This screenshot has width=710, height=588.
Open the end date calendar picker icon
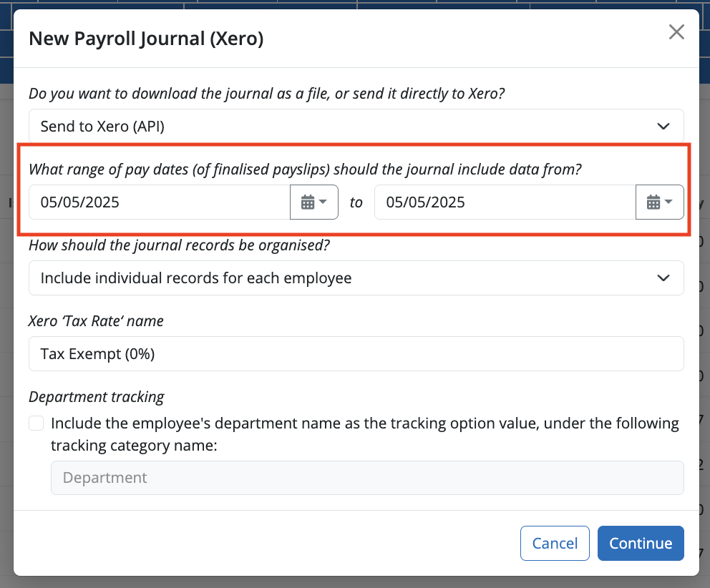[x=652, y=202]
